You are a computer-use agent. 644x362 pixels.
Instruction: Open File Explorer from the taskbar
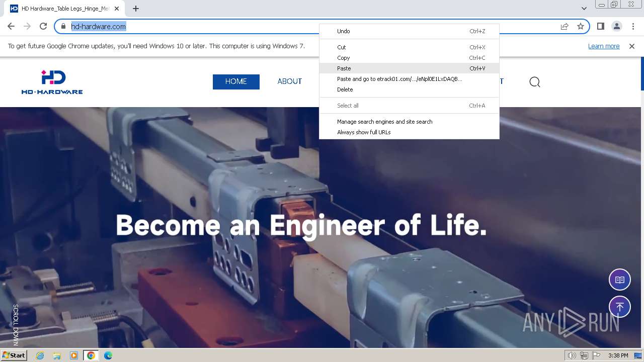tap(57, 355)
